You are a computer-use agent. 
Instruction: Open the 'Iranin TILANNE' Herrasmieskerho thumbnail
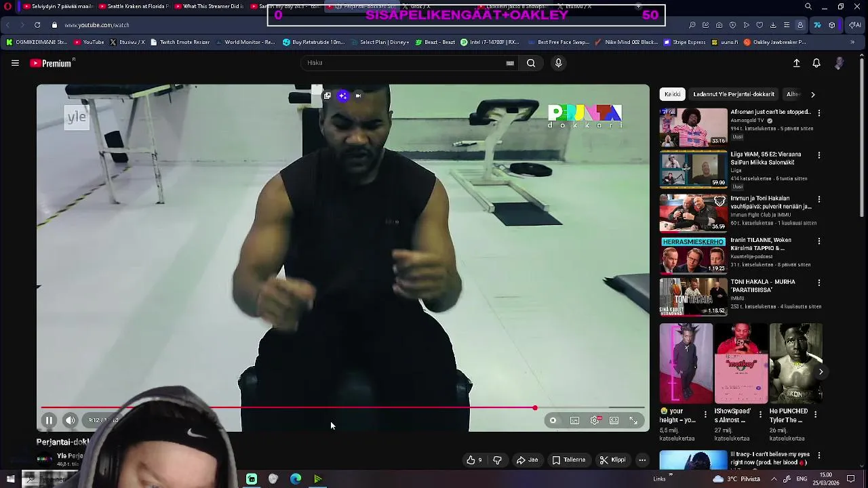tap(693, 255)
